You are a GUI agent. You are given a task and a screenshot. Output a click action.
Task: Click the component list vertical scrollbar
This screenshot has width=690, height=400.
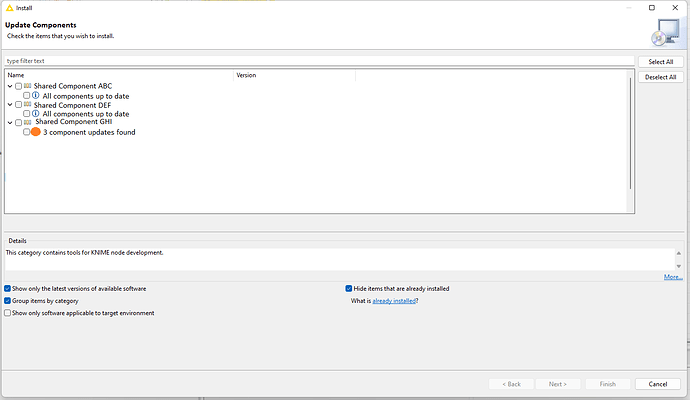(x=630, y=133)
